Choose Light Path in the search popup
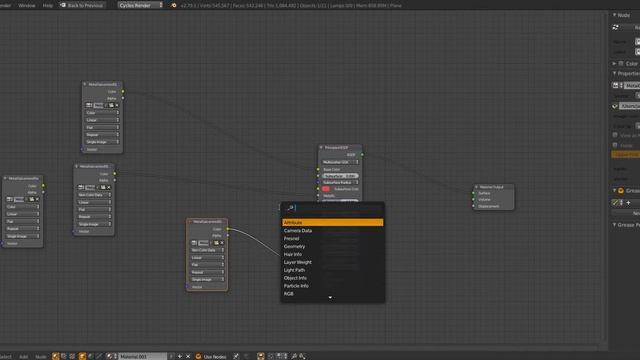This screenshot has height=360, width=640. tap(294, 270)
